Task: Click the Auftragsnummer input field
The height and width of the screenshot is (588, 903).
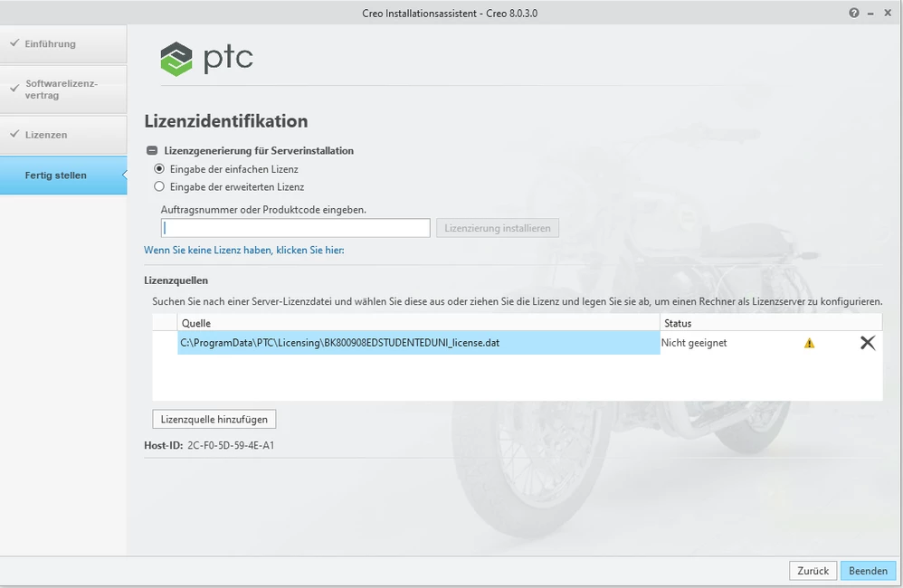Action: pos(296,227)
